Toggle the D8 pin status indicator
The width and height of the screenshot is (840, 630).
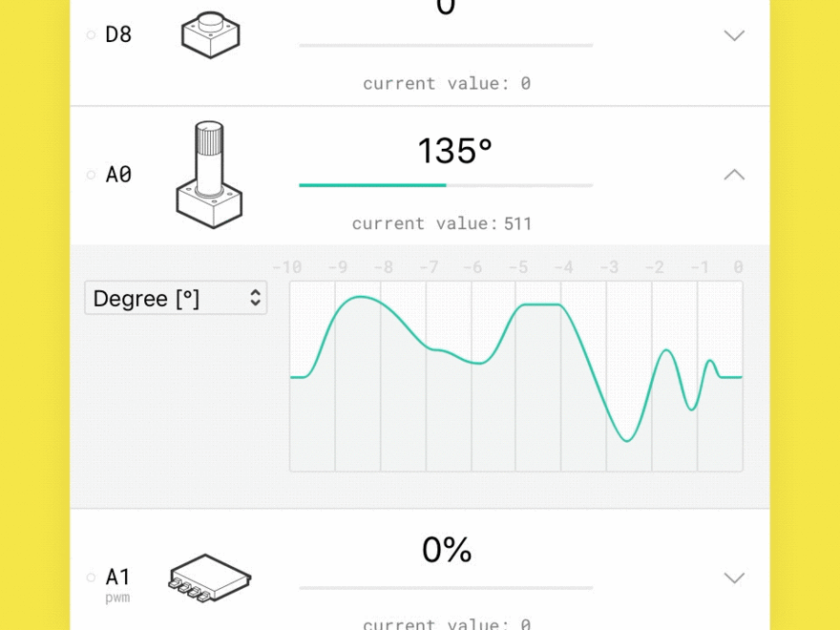[x=92, y=35]
